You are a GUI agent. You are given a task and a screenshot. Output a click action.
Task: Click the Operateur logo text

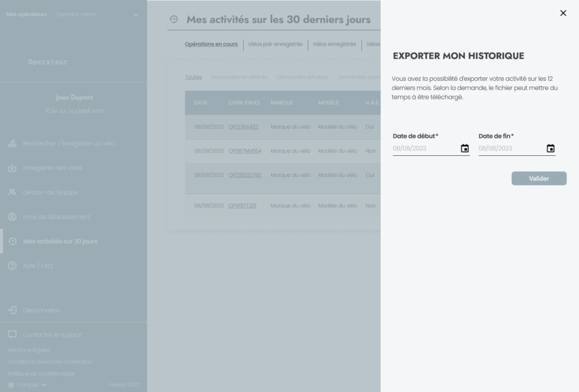pyautogui.click(x=48, y=62)
